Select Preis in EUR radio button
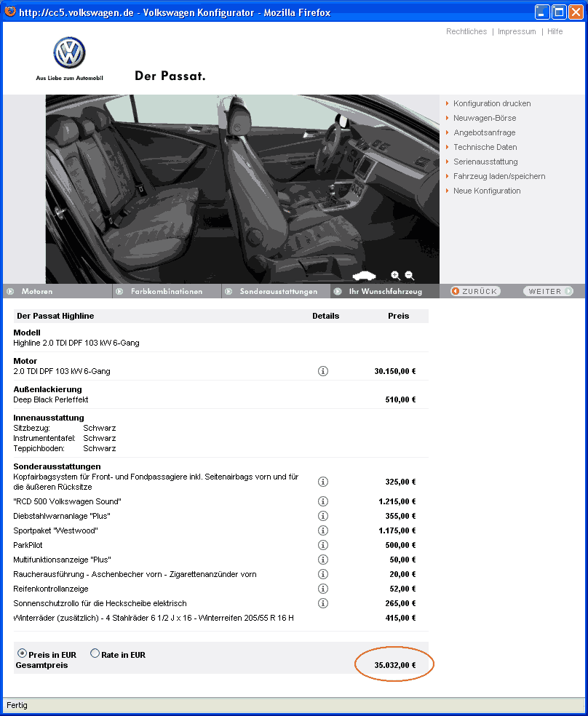Image resolution: width=588 pixels, height=716 pixels. coord(22,653)
